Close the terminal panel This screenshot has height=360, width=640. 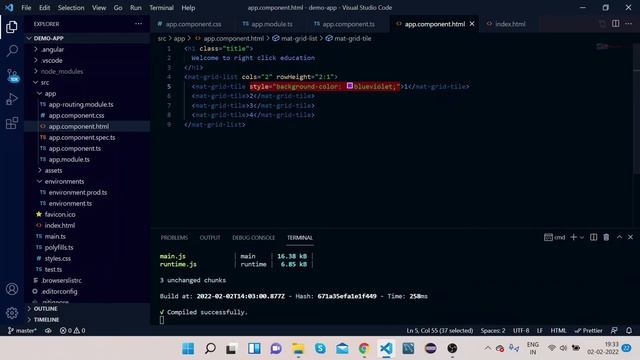click(x=630, y=237)
